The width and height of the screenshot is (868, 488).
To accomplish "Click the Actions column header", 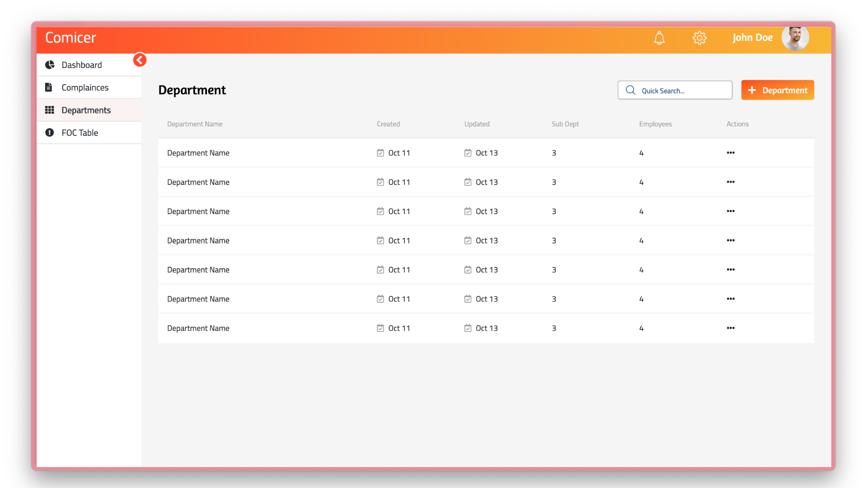I will [738, 124].
